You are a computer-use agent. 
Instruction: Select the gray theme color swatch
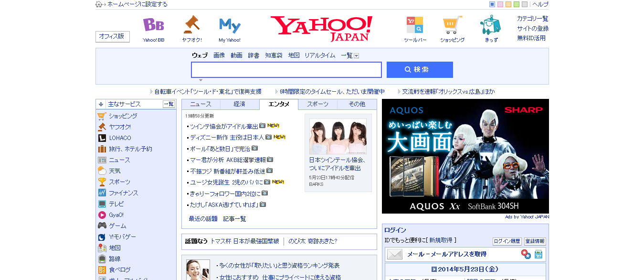[525, 4]
